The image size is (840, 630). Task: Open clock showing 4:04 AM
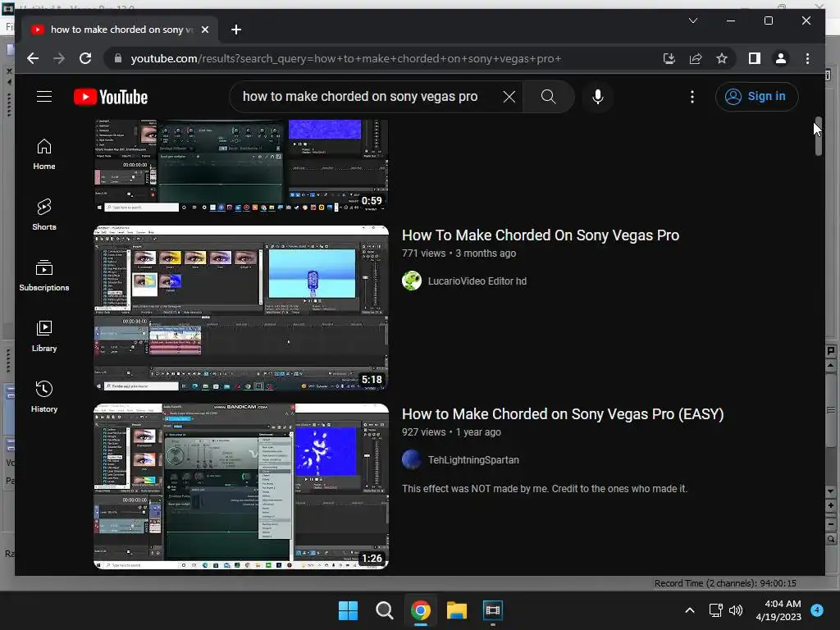tap(779, 610)
